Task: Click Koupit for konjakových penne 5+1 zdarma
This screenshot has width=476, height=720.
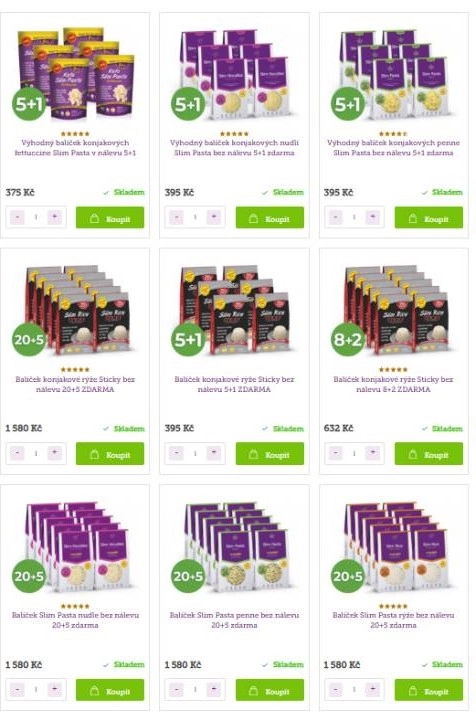Action: [x=429, y=218]
